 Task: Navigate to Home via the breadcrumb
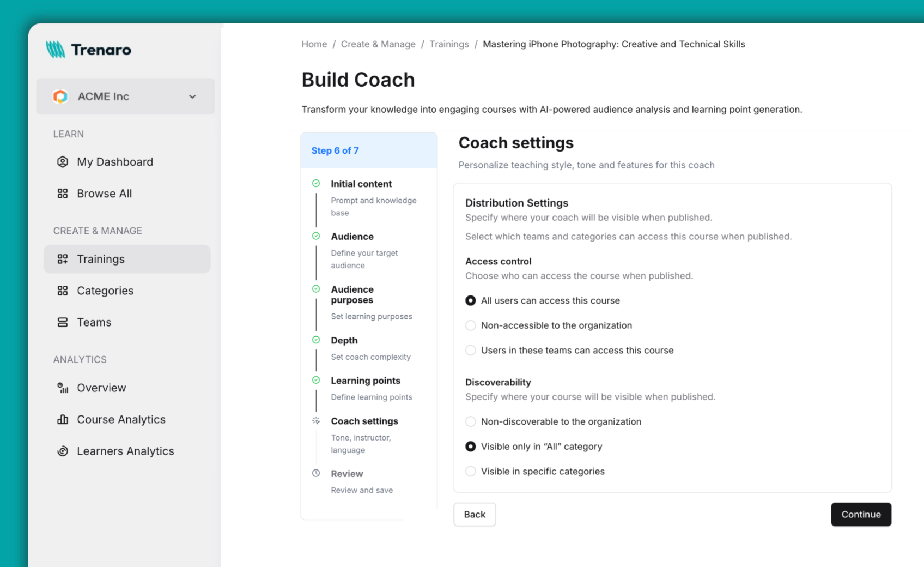tap(314, 44)
